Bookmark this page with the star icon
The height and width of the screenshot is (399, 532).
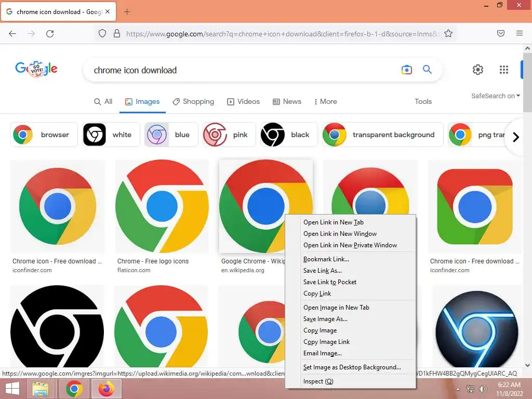[448, 34]
